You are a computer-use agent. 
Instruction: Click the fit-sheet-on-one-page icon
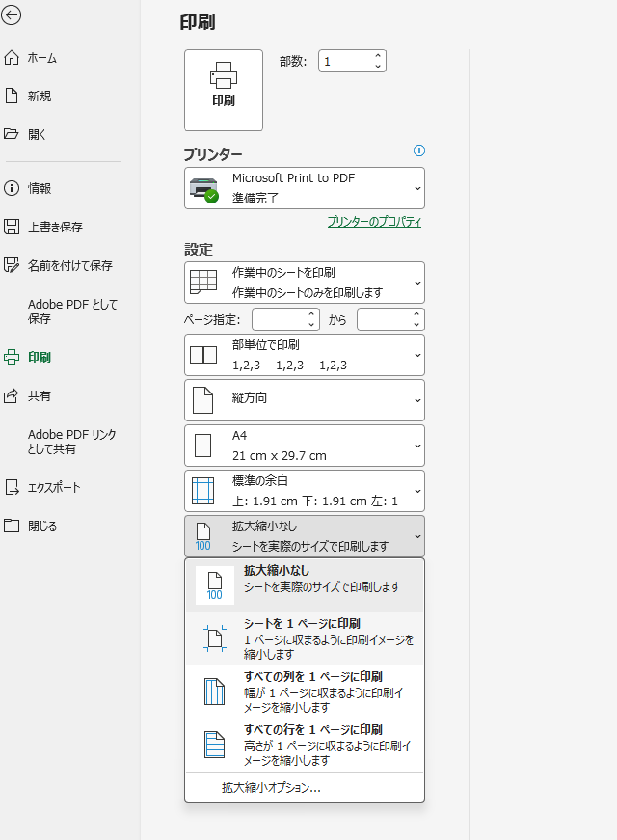[215, 638]
